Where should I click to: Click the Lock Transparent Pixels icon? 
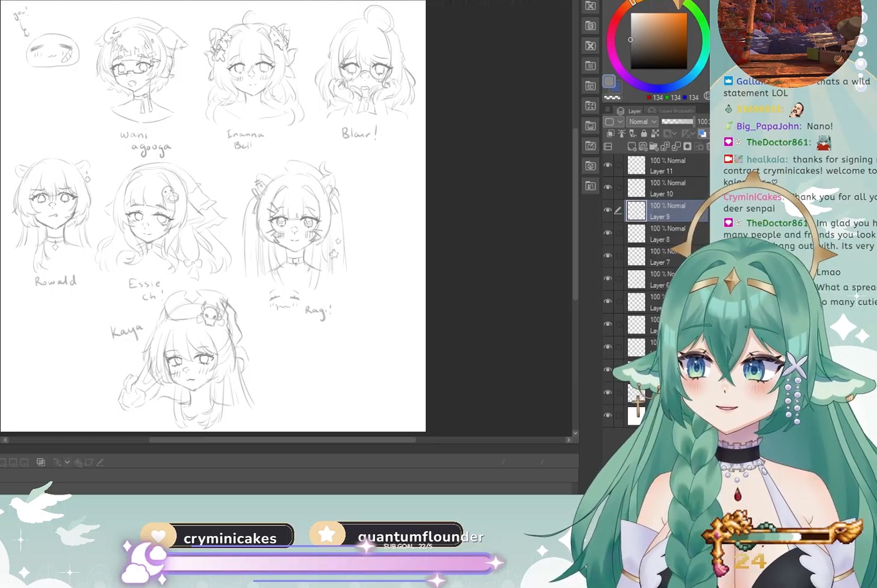click(x=655, y=133)
